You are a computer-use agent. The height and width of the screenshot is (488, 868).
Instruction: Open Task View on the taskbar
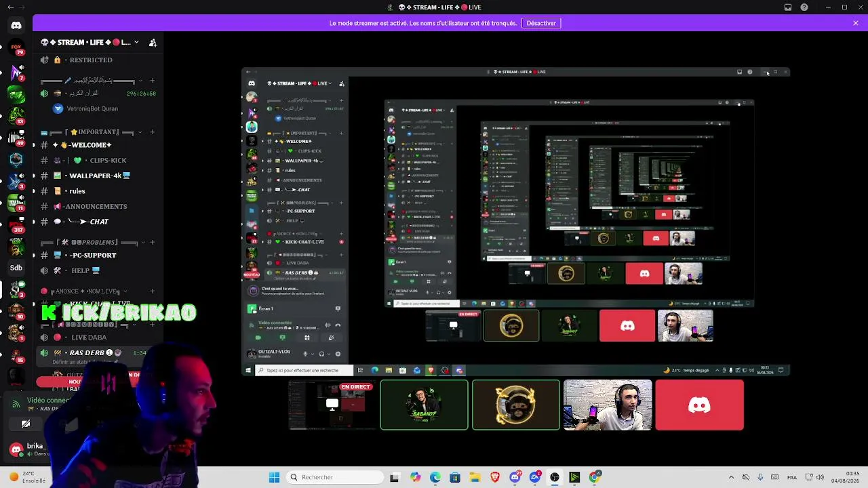(x=395, y=477)
